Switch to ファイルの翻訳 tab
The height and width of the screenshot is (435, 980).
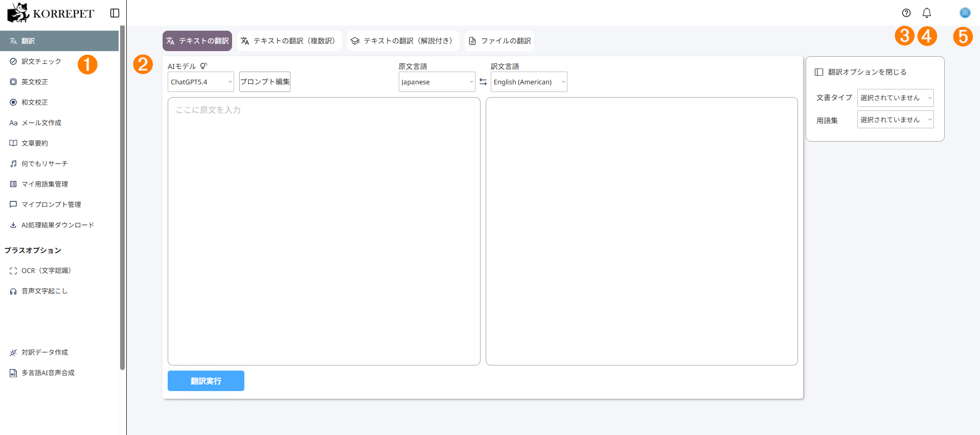coord(499,41)
